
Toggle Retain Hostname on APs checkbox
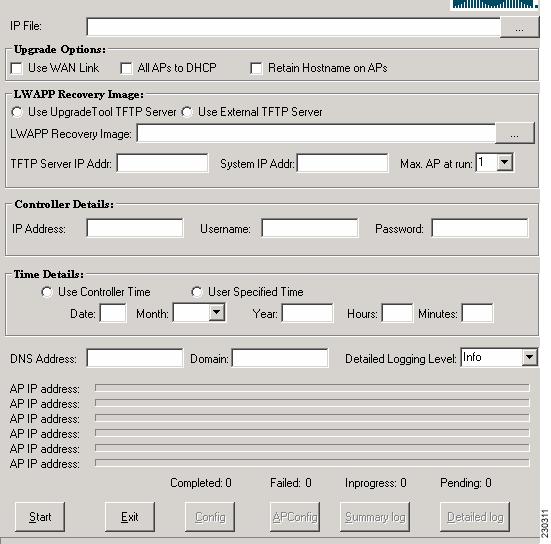pyautogui.click(x=256, y=68)
